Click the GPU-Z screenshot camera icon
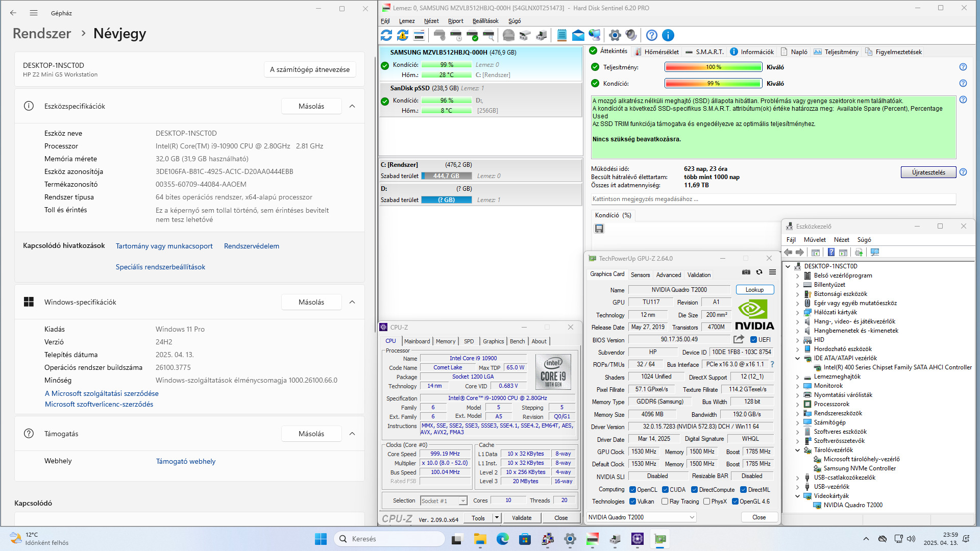 coord(746,272)
